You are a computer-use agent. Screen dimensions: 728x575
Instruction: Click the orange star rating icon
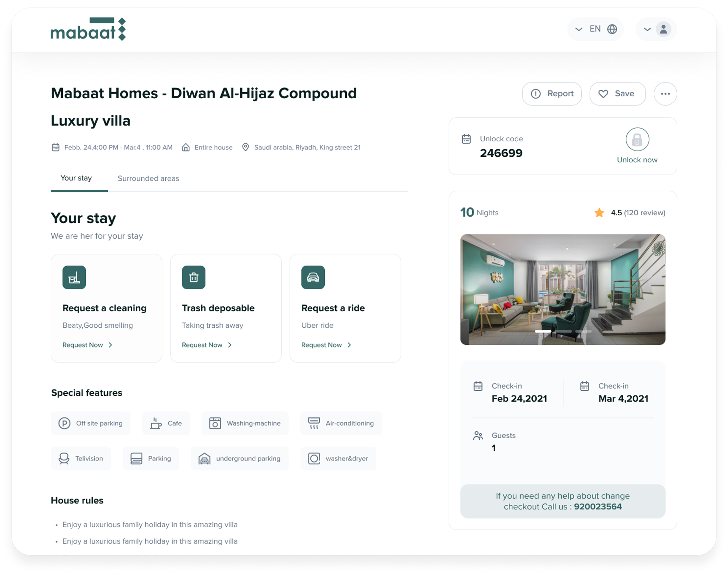(599, 212)
